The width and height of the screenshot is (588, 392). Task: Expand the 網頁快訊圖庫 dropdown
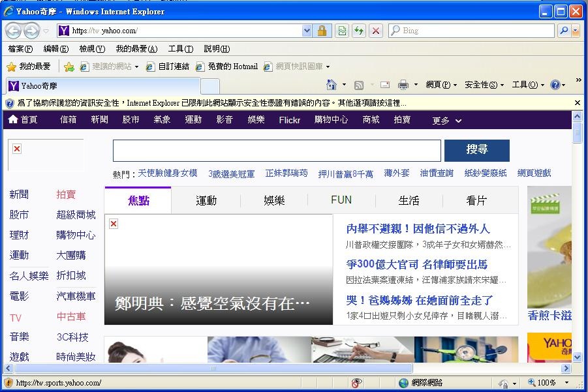tap(328, 67)
